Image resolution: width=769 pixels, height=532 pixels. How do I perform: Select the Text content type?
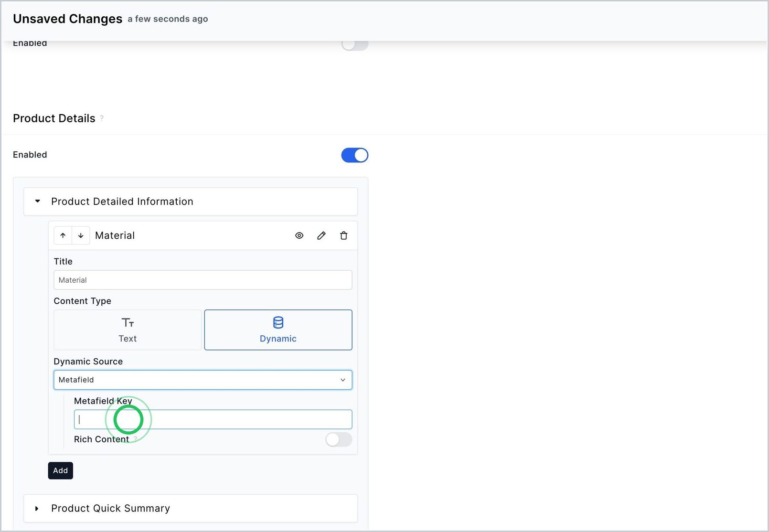tap(128, 330)
